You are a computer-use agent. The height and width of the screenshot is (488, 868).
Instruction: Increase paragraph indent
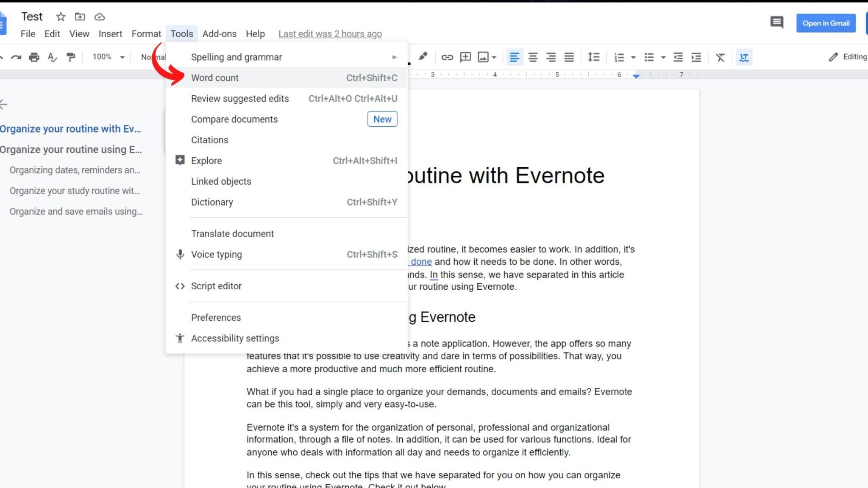696,57
